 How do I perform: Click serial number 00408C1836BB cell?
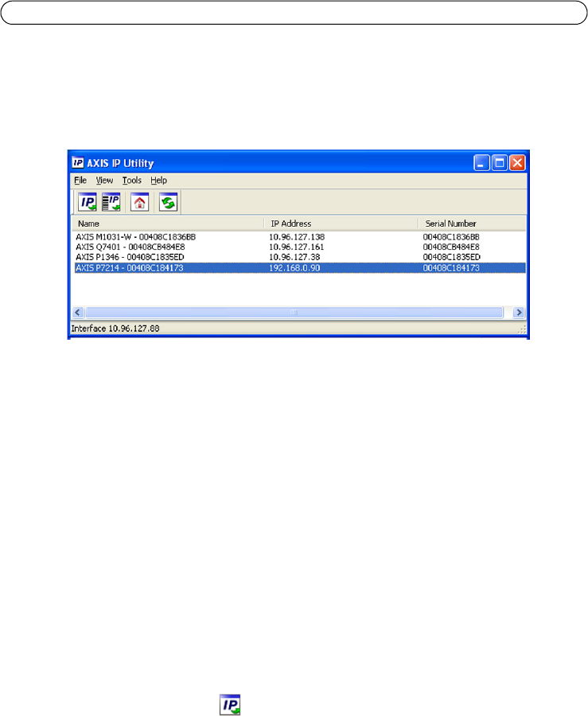(x=451, y=237)
